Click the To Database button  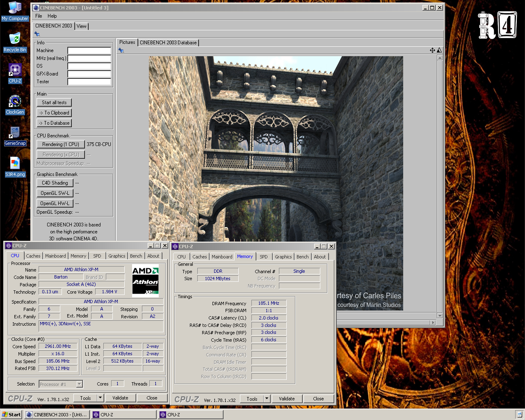pyautogui.click(x=54, y=123)
